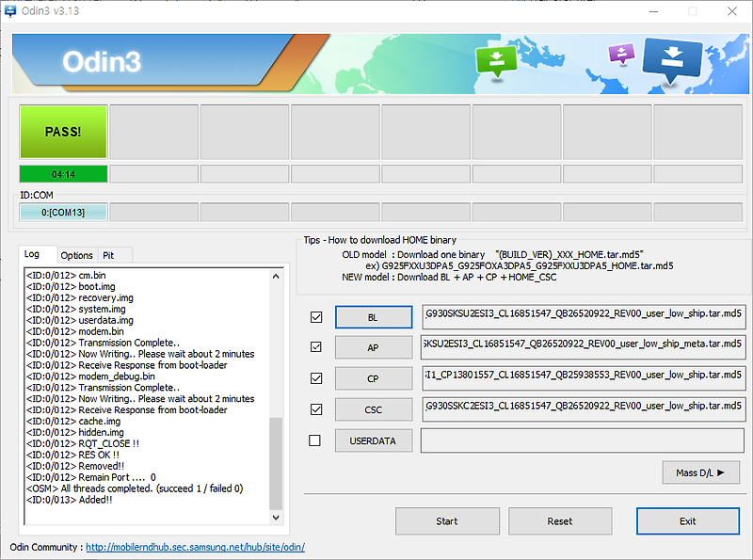Click the green 04:14 progress bar
753x560 pixels.
(62, 173)
